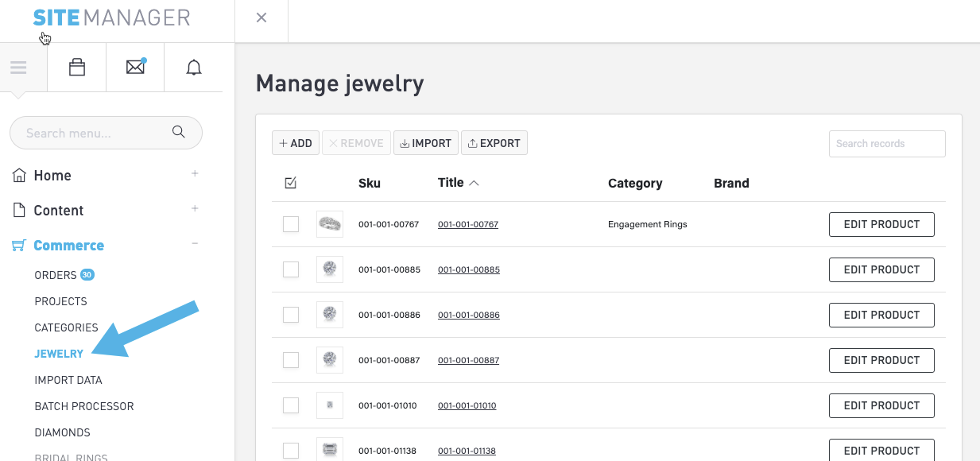Open the notifications bell icon

tap(194, 68)
